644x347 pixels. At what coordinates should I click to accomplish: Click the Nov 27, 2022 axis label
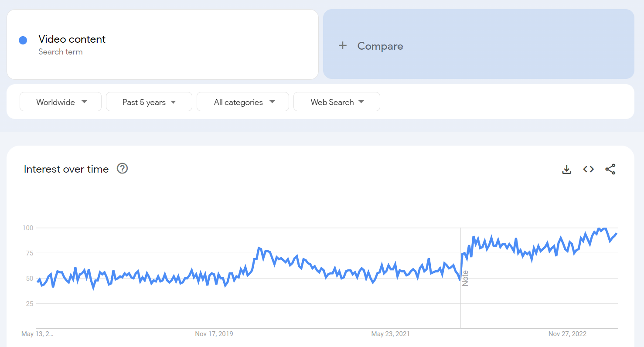pos(568,334)
